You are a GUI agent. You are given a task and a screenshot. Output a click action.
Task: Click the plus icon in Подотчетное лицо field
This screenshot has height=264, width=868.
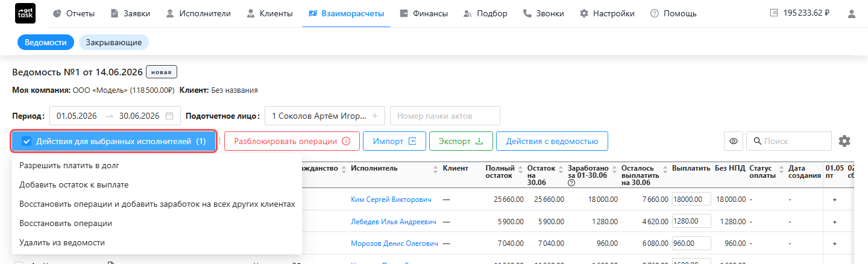(x=374, y=116)
